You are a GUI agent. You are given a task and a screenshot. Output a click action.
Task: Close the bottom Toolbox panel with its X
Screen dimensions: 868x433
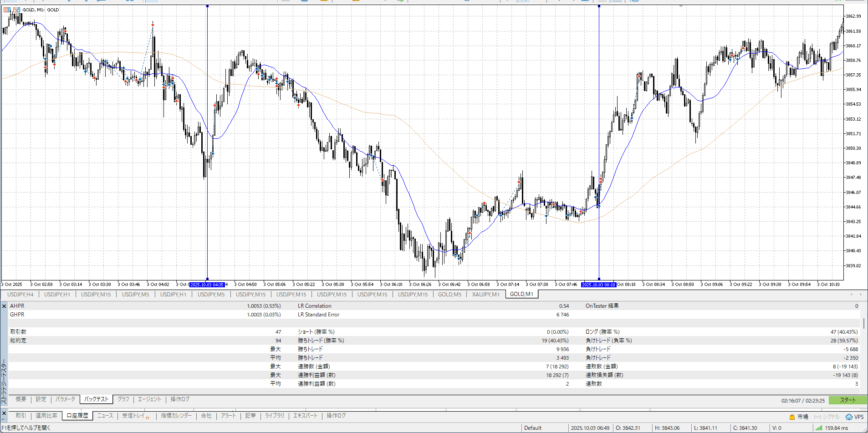tap(4, 413)
